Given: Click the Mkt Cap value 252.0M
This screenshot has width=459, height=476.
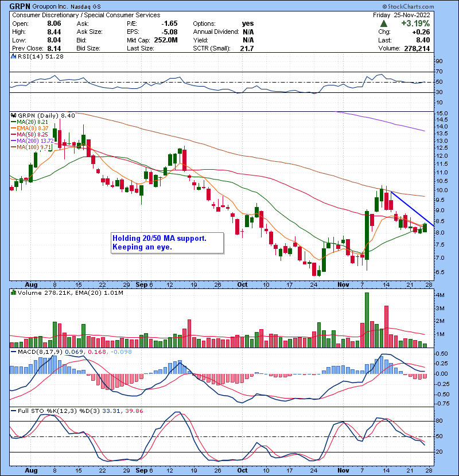Looking at the screenshot, I should point(166,40).
